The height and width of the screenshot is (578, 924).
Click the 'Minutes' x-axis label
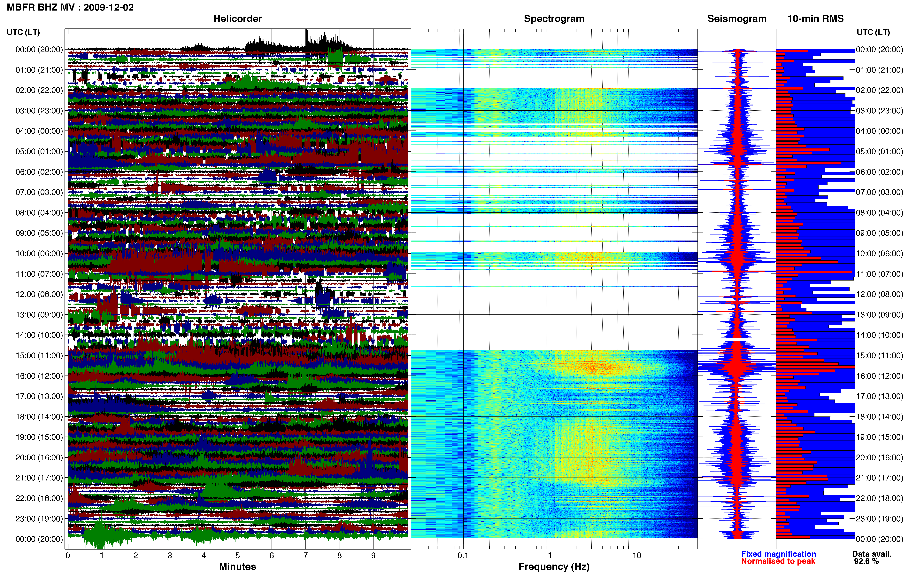pyautogui.click(x=237, y=566)
